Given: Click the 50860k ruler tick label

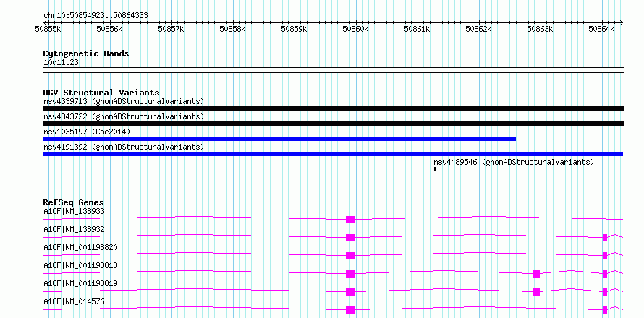Looking at the screenshot, I should point(356,29).
